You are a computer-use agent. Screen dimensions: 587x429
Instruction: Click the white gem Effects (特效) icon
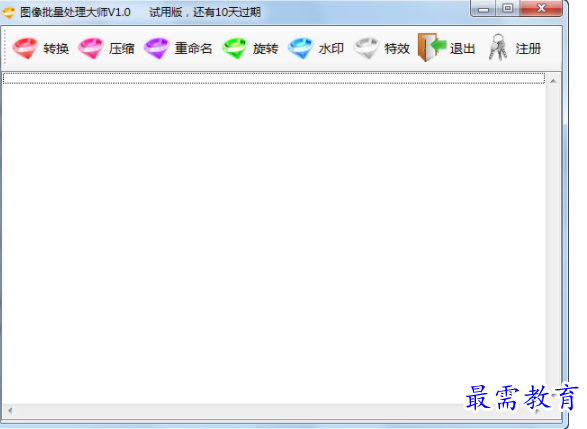[x=366, y=48]
